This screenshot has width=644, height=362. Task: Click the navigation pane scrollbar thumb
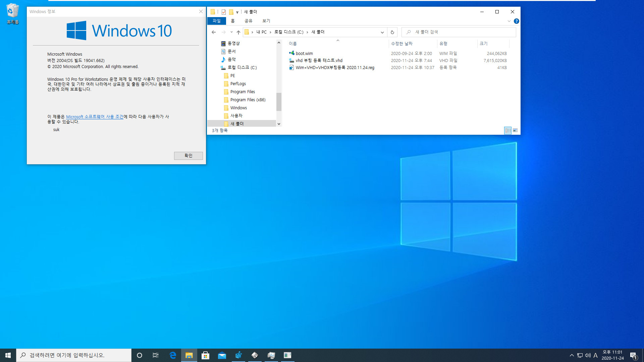click(279, 102)
